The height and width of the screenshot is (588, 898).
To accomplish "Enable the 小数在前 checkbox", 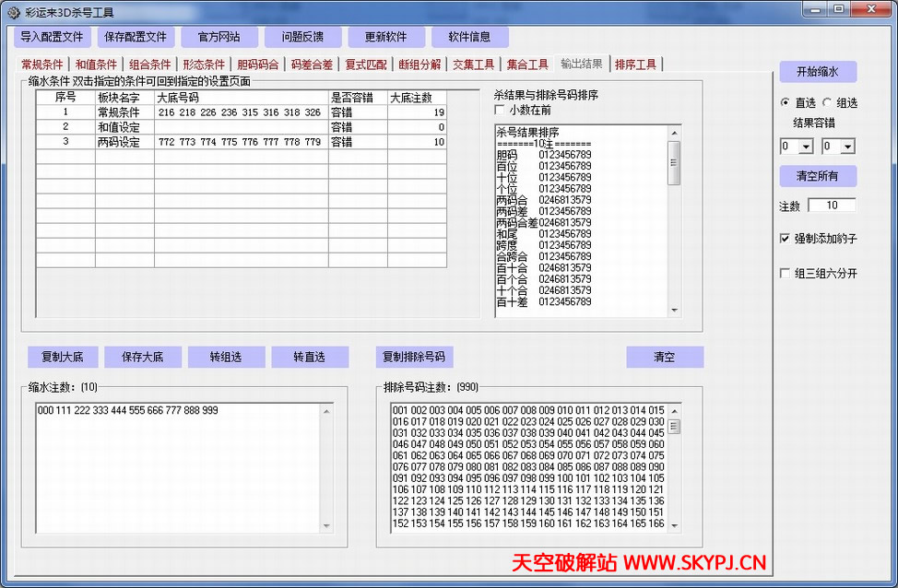I will pos(502,109).
